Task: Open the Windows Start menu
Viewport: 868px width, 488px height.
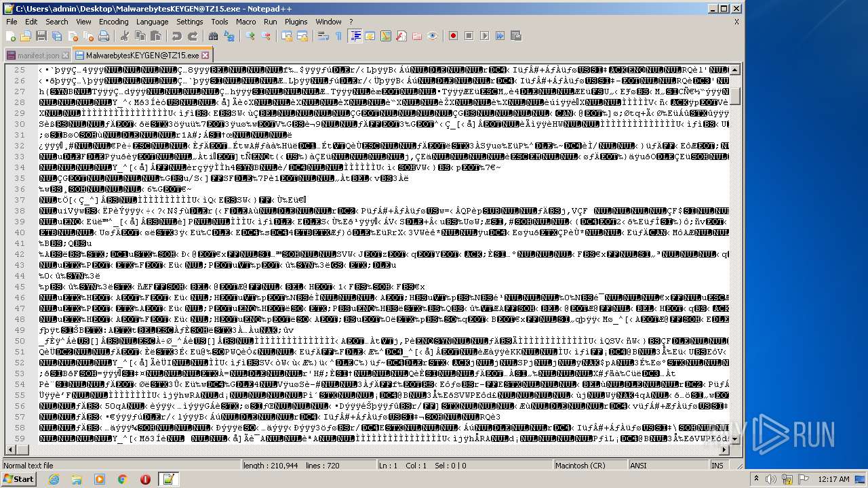Action: (19, 479)
